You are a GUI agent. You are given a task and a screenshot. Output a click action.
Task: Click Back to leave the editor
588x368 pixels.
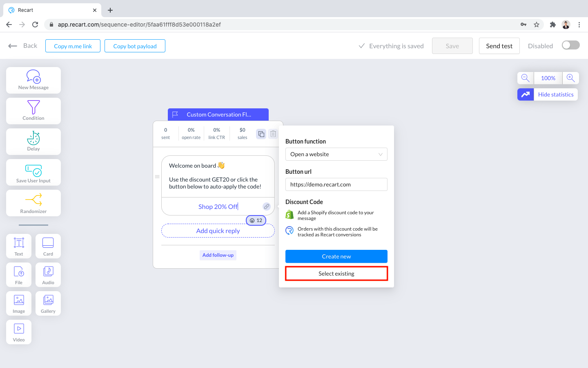(23, 46)
